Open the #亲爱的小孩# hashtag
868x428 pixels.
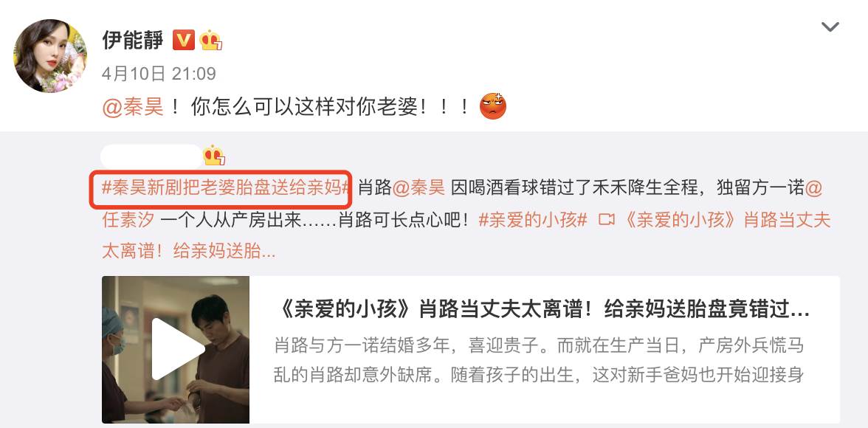tap(533, 220)
